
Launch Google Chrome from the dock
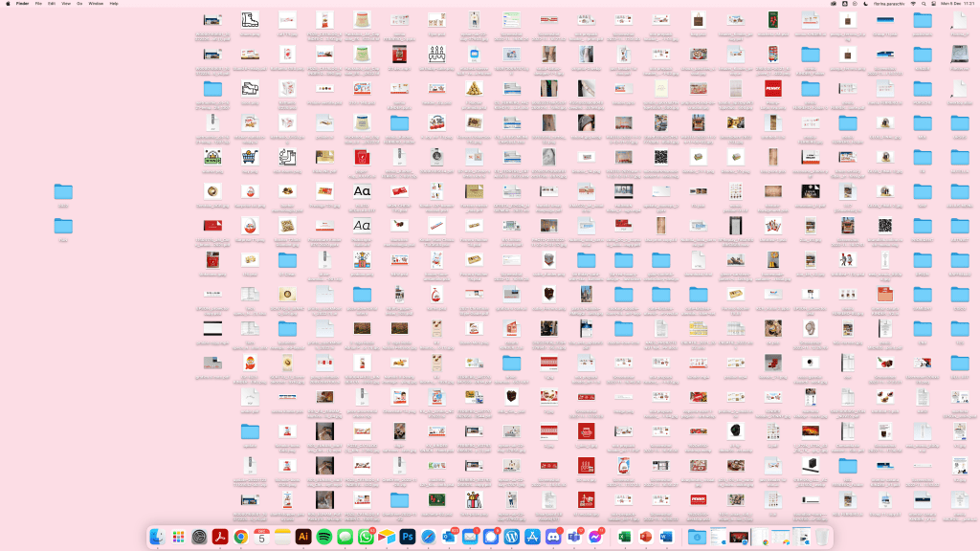coord(241,538)
